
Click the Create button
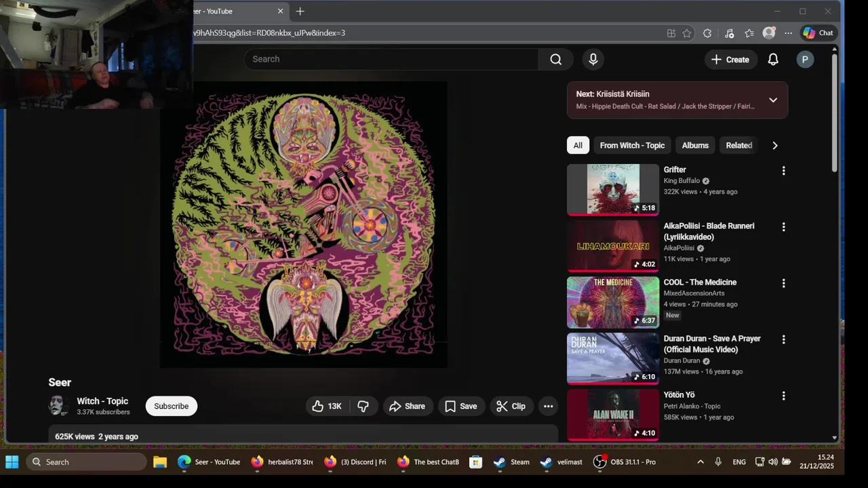pyautogui.click(x=730, y=60)
